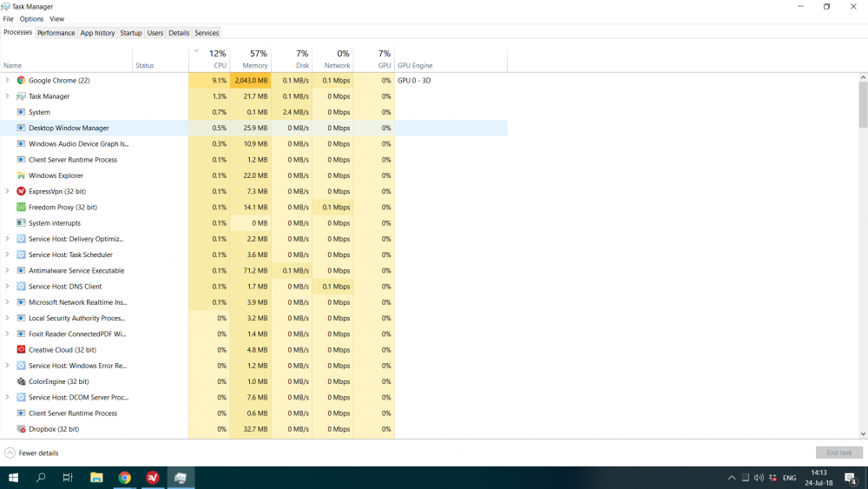Click the Freedom Proxy process icon
The image size is (868, 489).
click(21, 207)
